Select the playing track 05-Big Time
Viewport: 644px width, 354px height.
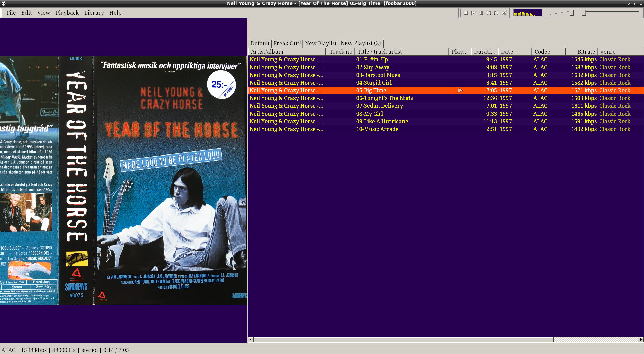coord(446,90)
